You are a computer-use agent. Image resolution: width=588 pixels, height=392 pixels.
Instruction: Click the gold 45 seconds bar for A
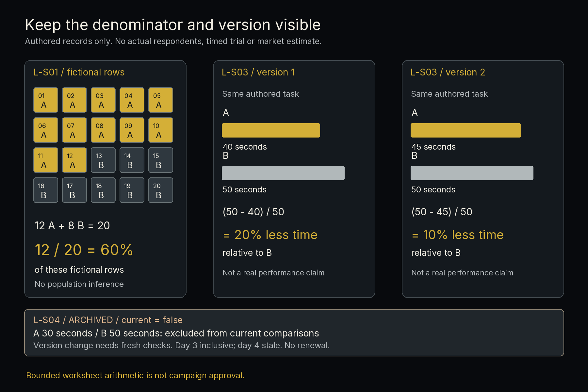pos(466,130)
